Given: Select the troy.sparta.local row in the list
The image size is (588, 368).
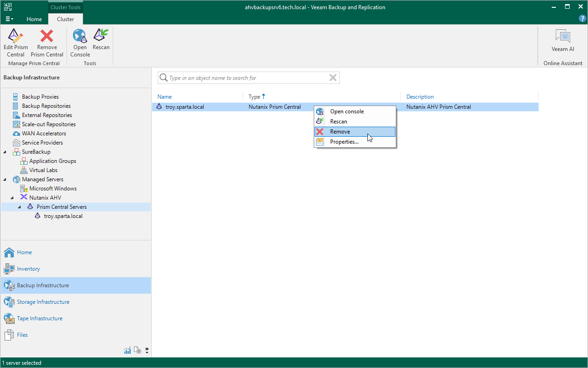Looking at the screenshot, I should pos(346,107).
